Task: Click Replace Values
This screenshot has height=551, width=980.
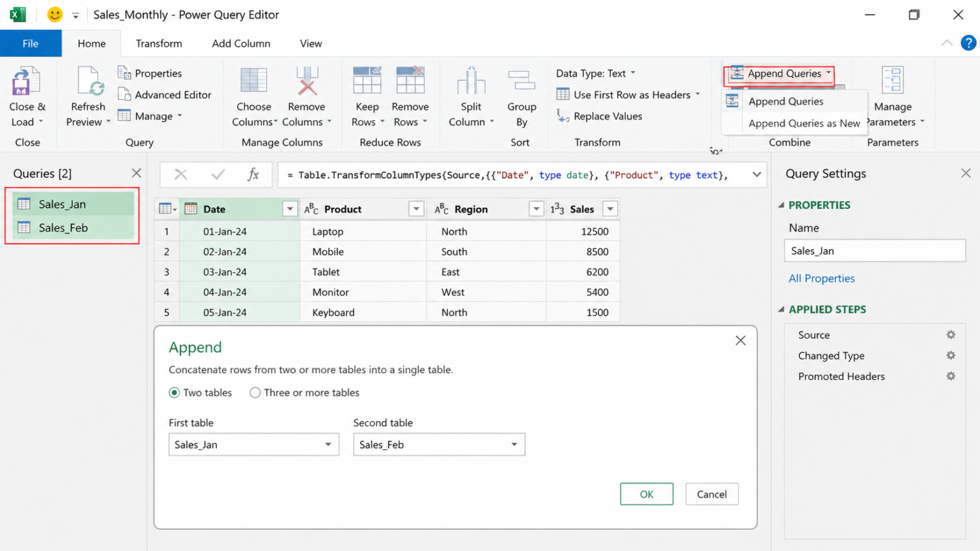Action: [x=600, y=116]
